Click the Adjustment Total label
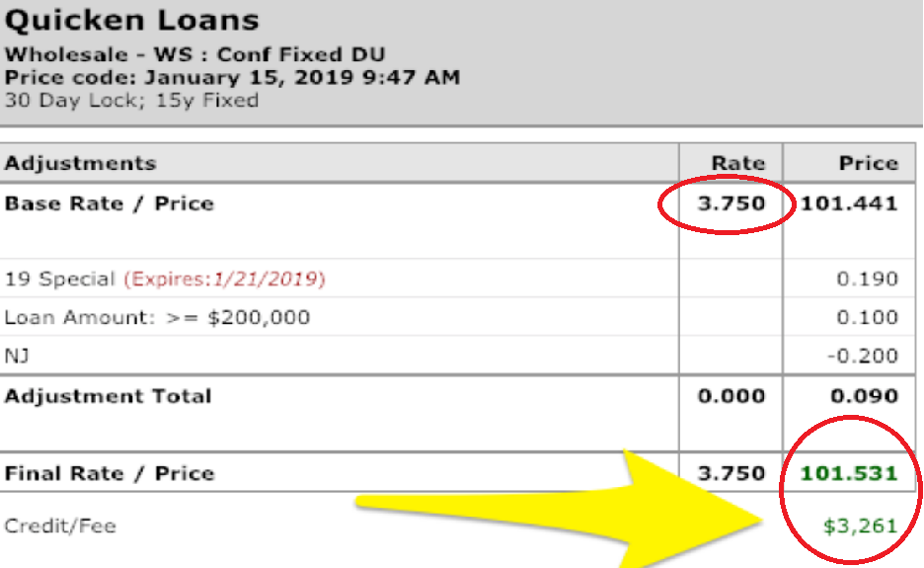Screen dimensions: 924x568 108,397
